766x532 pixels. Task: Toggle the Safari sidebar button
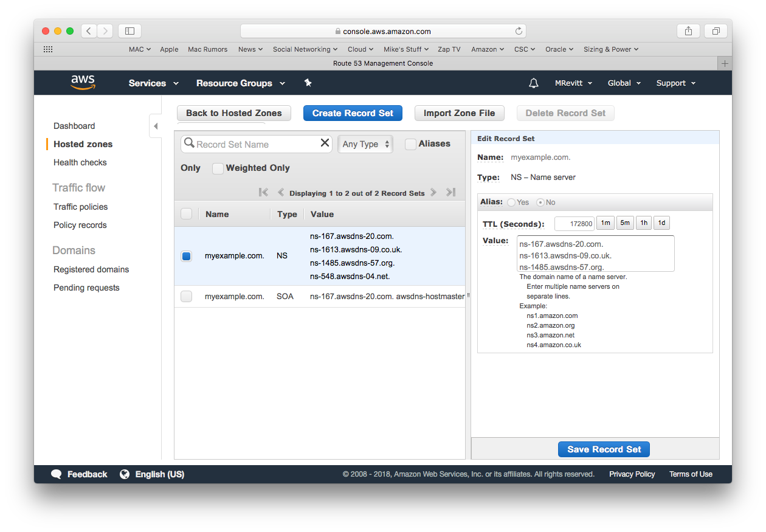[x=129, y=31]
